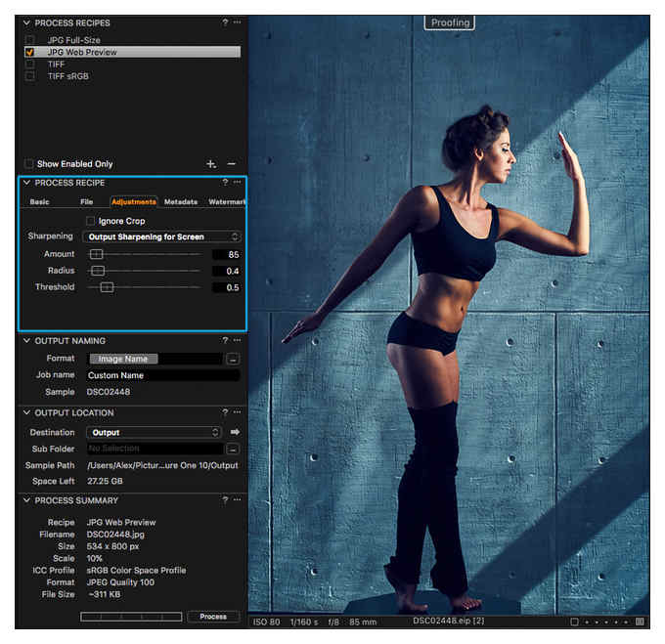This screenshot has width=665, height=644.
Task: Open Process Recipe panel options menu
Action: coord(237,182)
